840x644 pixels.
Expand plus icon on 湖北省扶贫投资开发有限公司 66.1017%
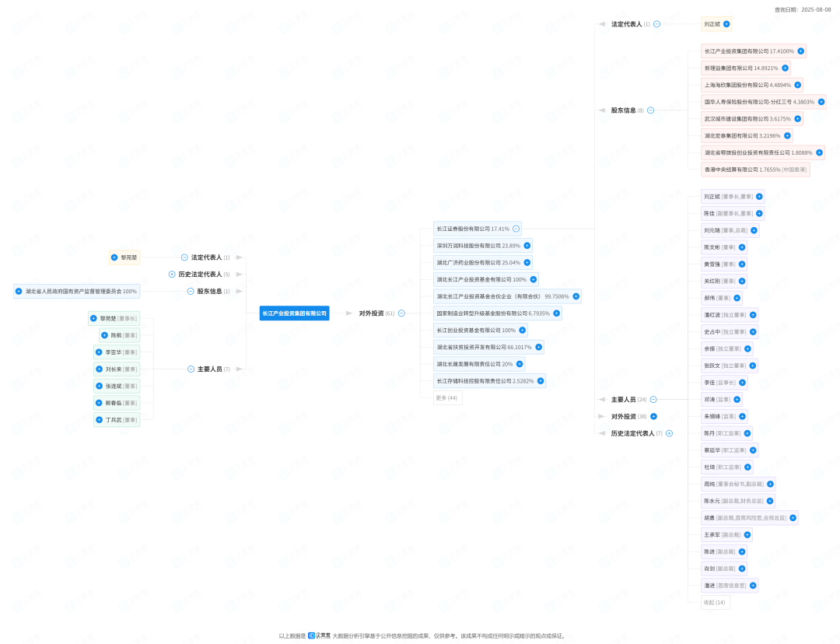(538, 347)
